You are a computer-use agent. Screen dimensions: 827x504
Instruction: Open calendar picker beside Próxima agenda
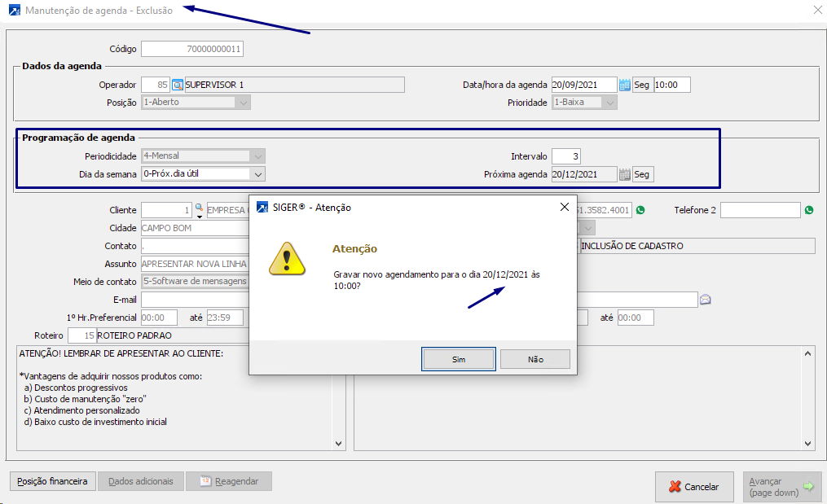[624, 174]
